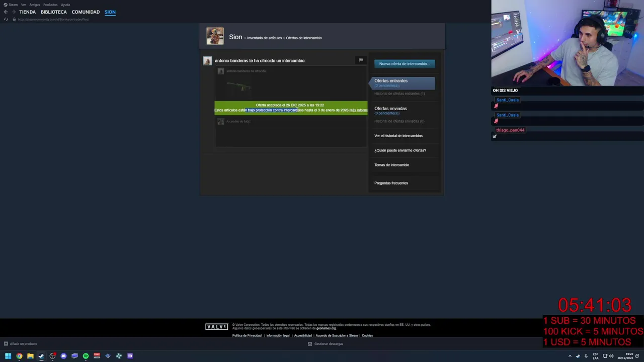Click Ver el historial de intercambios
Screen dimensions: 644x362
point(398,136)
